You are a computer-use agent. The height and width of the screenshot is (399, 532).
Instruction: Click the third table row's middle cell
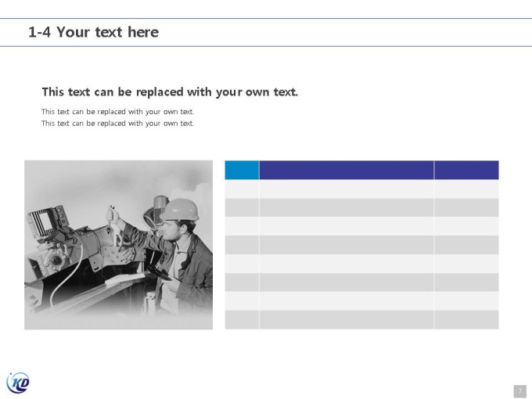pyautogui.click(x=347, y=226)
